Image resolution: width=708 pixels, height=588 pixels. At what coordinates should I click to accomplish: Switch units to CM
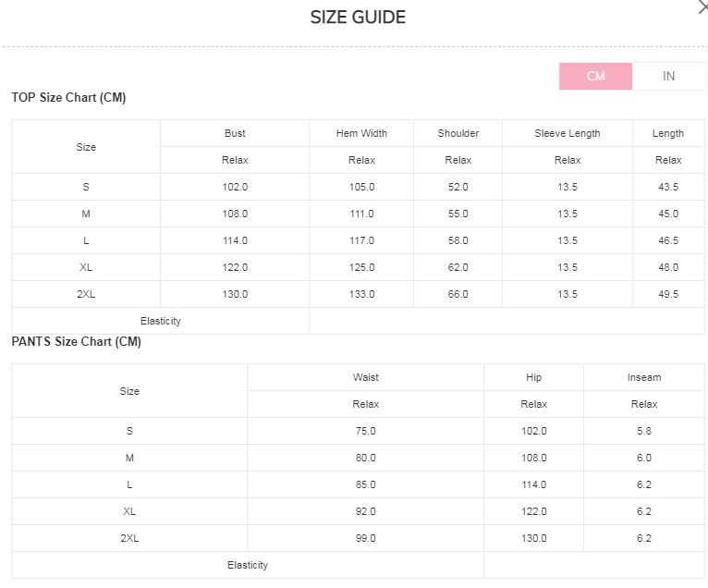coord(595,77)
